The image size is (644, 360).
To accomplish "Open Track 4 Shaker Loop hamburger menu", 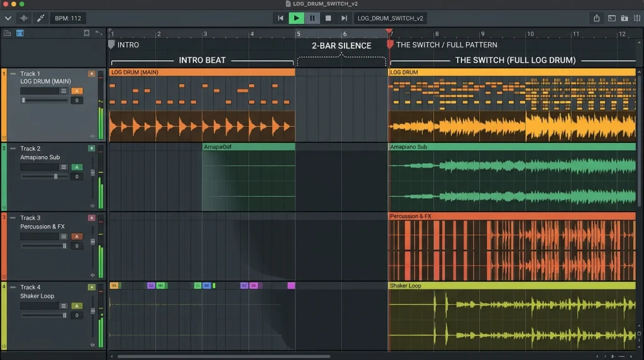I will pos(64,306).
